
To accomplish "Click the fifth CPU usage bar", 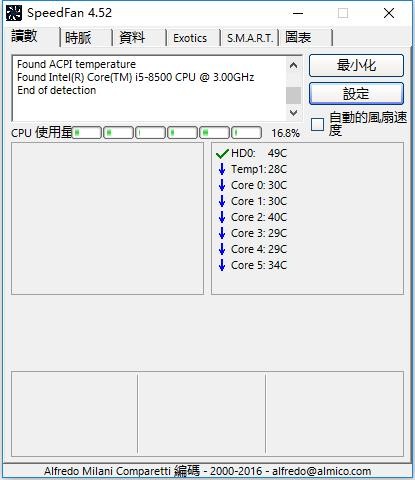I will [214, 133].
